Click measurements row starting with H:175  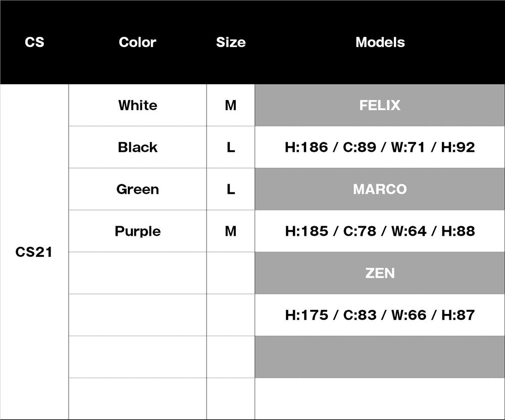tap(380, 315)
